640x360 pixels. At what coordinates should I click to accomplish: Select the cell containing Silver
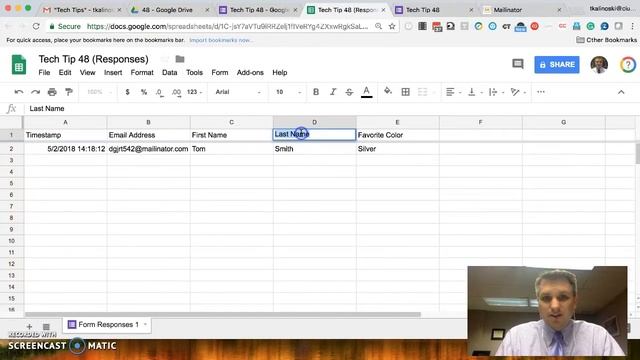point(398,149)
